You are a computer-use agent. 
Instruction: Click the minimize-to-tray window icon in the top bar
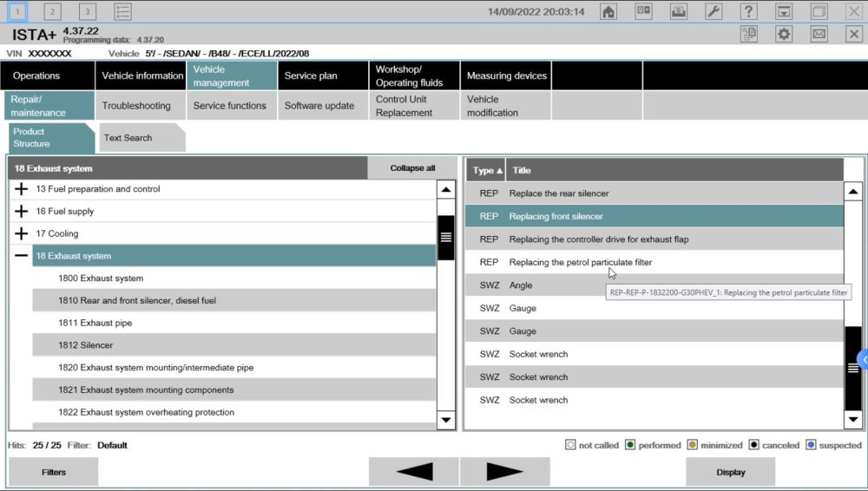[783, 11]
